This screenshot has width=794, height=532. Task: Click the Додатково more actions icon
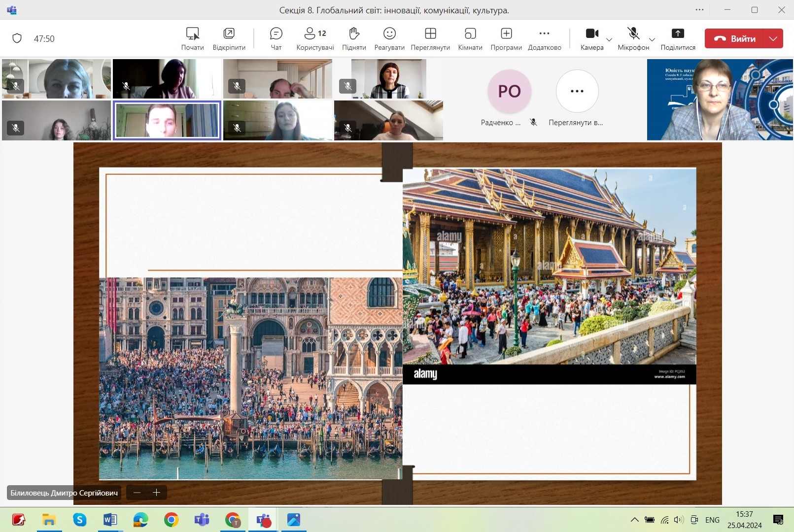tap(544, 38)
